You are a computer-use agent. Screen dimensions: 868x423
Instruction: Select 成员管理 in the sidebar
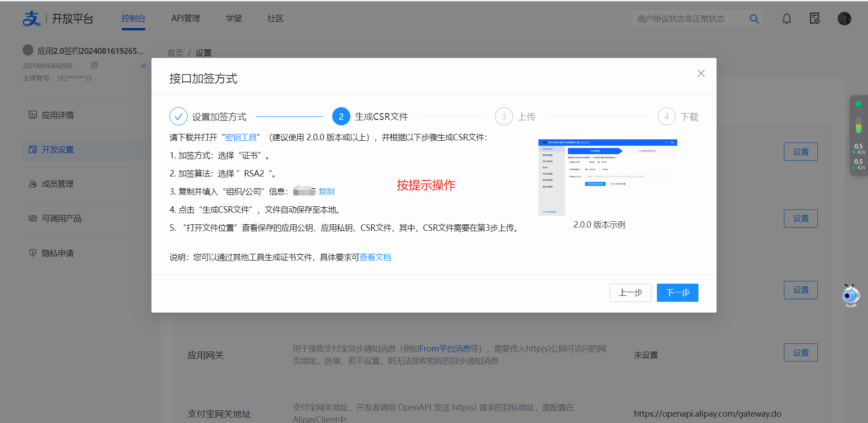coord(57,184)
